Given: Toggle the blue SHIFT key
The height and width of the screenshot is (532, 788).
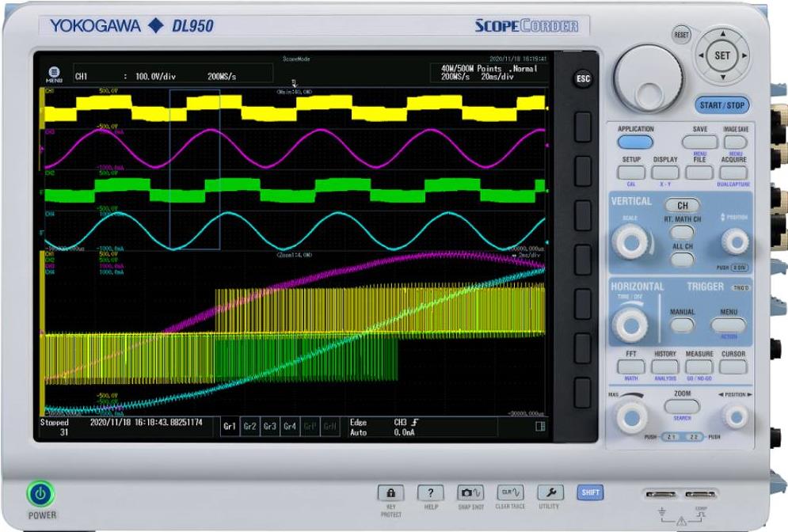Looking at the screenshot, I should click(590, 492).
